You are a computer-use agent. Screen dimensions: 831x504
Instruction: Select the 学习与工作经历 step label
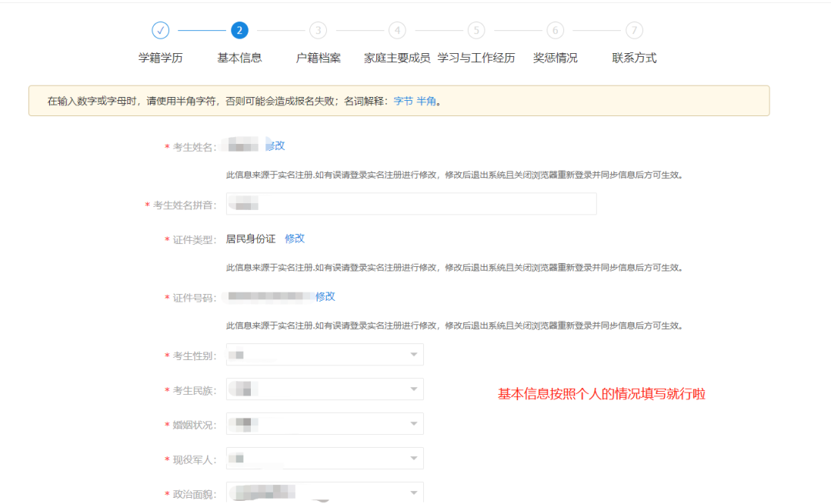pyautogui.click(x=476, y=58)
